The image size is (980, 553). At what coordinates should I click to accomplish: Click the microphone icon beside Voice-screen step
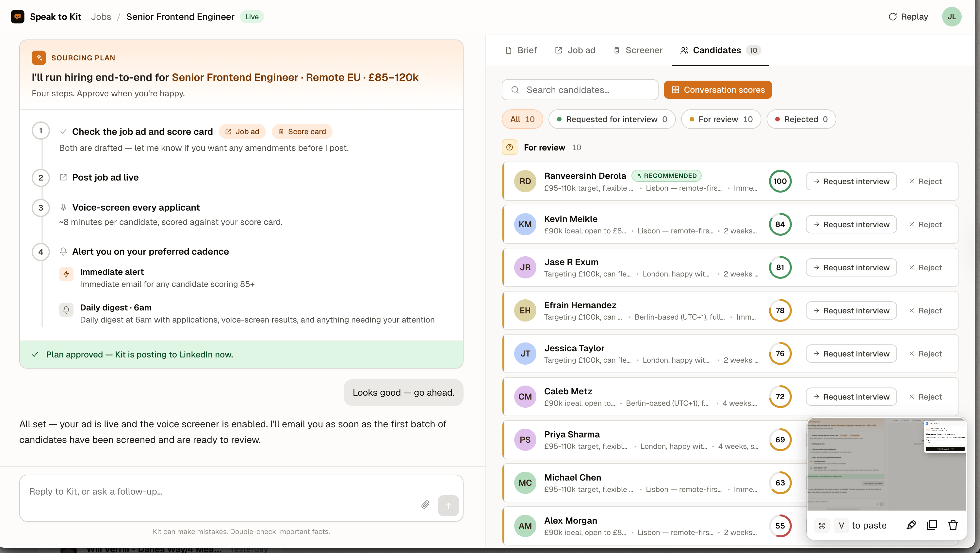click(63, 208)
